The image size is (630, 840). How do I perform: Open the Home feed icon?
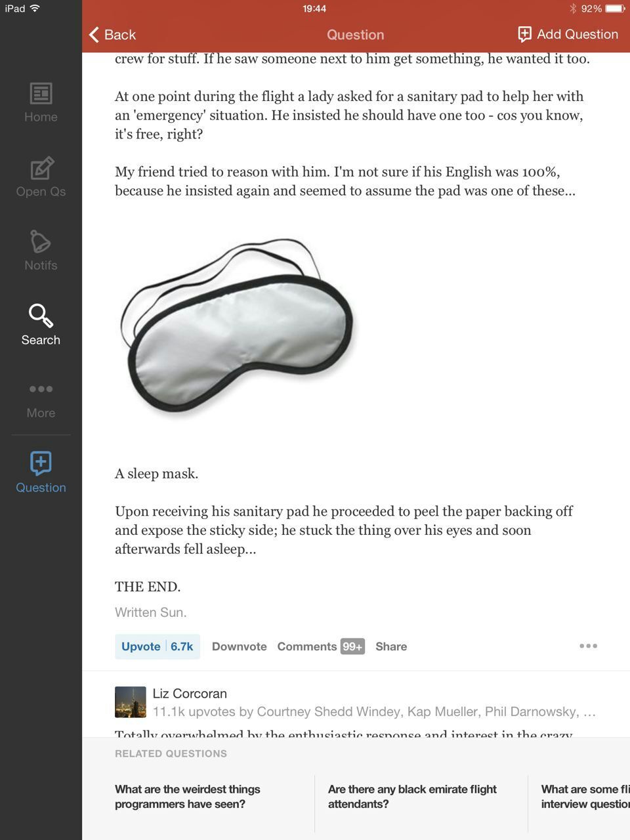(41, 93)
